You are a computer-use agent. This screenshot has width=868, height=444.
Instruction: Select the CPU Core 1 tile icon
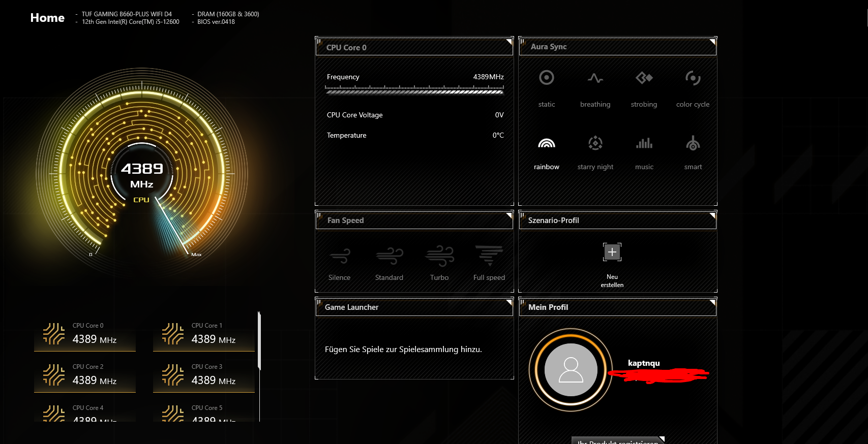pos(173,334)
